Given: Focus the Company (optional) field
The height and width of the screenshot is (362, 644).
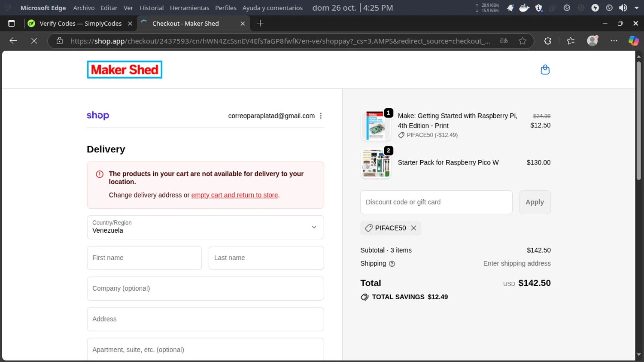Looking at the screenshot, I should pyautogui.click(x=205, y=289).
